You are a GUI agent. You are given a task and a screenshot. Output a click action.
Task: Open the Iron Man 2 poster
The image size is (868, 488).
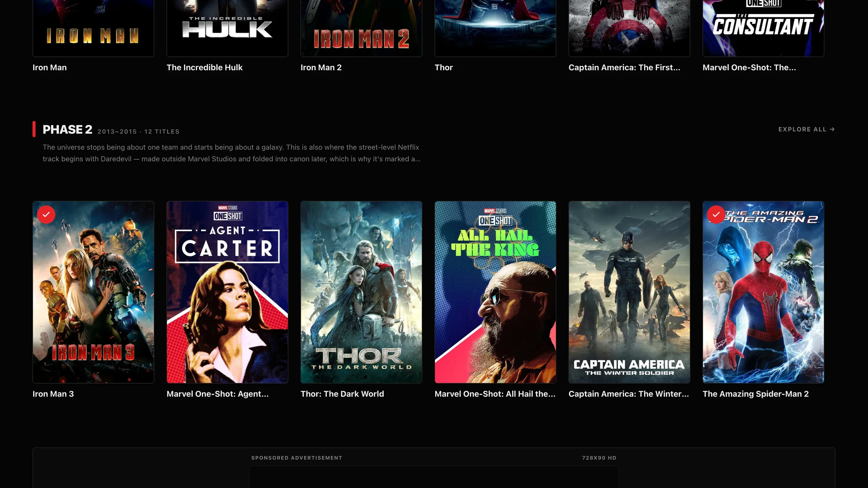[x=361, y=28]
